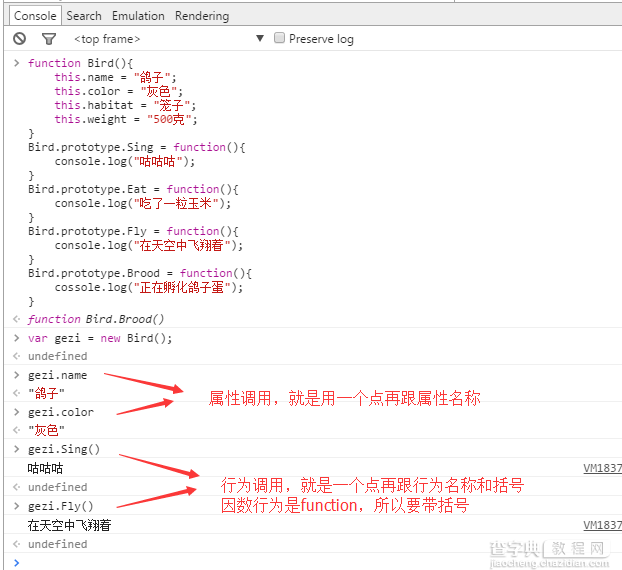Click last 'undefined' result above the prompt
622x570 pixels.
pyautogui.click(x=58, y=544)
